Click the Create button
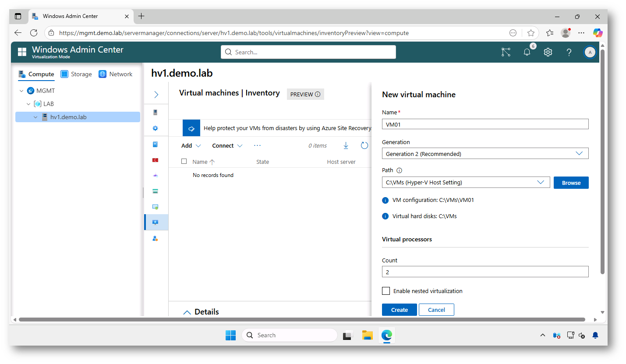Screen dimensions: 626x364 click(x=399, y=310)
